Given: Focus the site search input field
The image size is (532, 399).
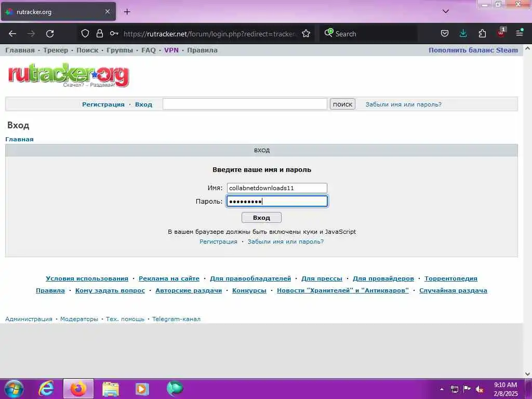Looking at the screenshot, I should 245,104.
